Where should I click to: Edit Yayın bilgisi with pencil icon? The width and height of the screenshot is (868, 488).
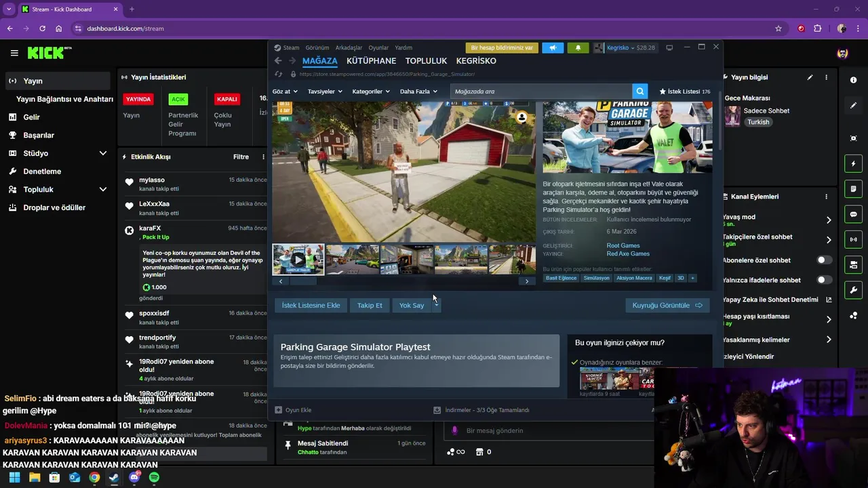pyautogui.click(x=810, y=77)
